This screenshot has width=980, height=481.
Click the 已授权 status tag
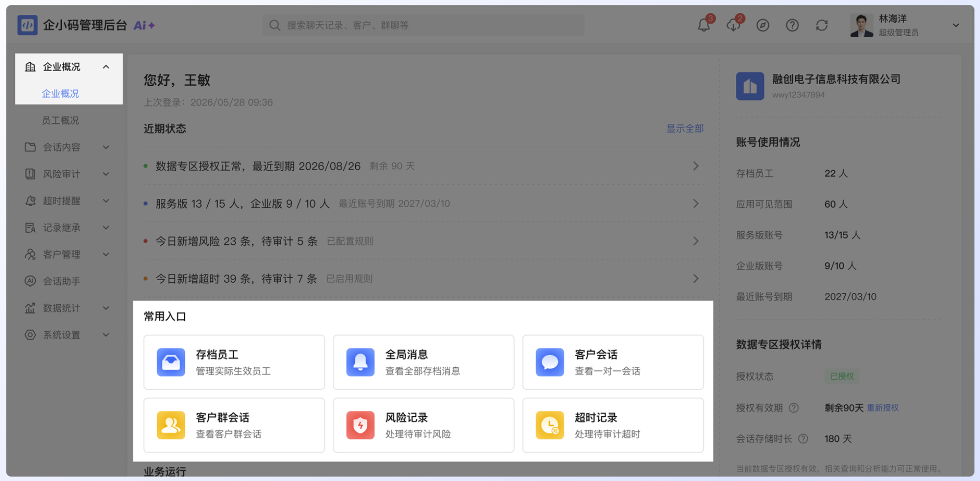(842, 376)
